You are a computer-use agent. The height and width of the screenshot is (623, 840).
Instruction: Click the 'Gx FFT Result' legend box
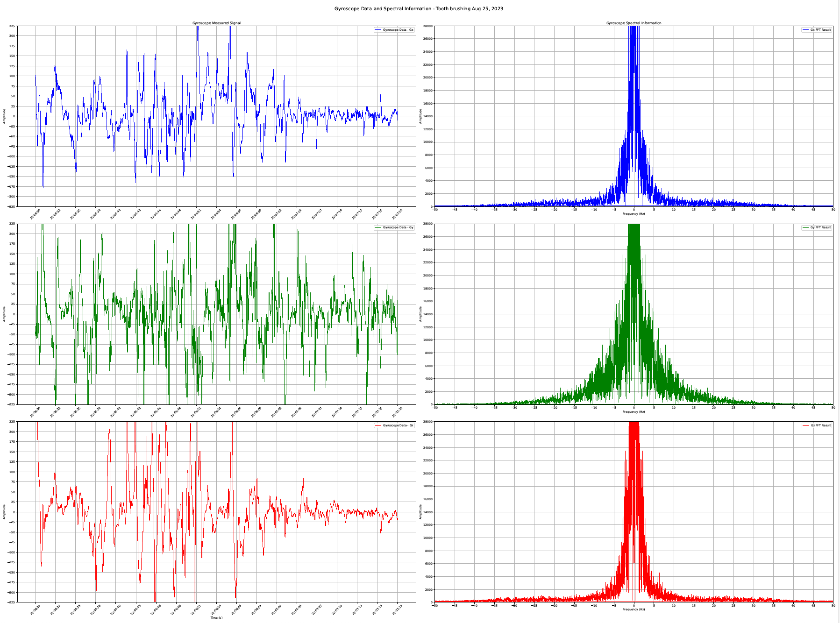coord(817,30)
